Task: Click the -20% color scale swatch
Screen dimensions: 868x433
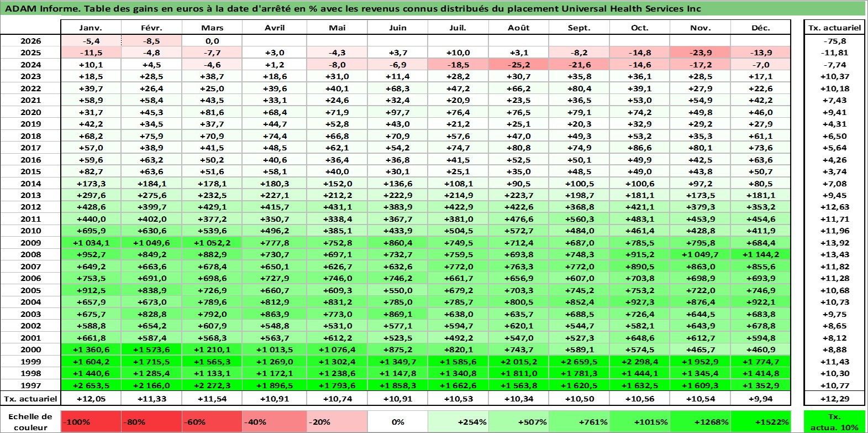Action: click(x=336, y=421)
